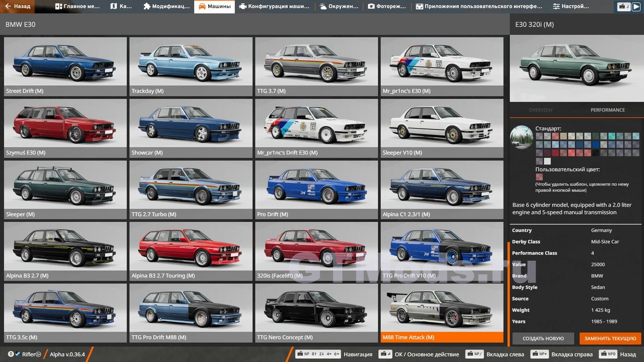Click the Weight value 1 425 kg

[x=601, y=310]
